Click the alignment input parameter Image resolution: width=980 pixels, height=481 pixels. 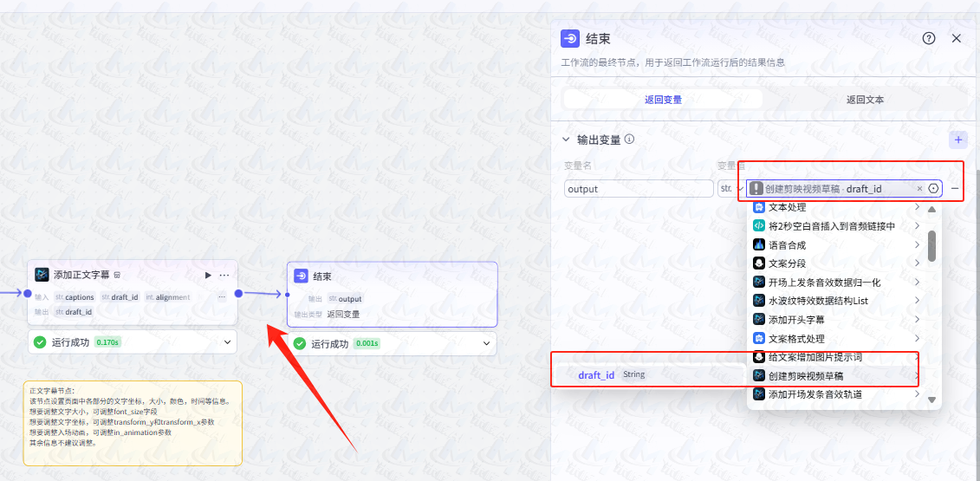[167, 297]
